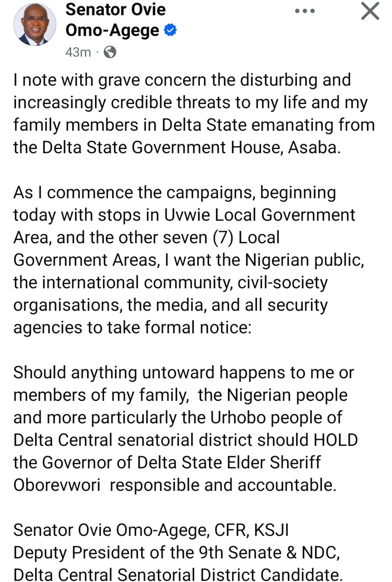Click the capitalized word 'HOLD'
Image resolution: width=392 pixels, height=582 pixels.
tap(336, 440)
